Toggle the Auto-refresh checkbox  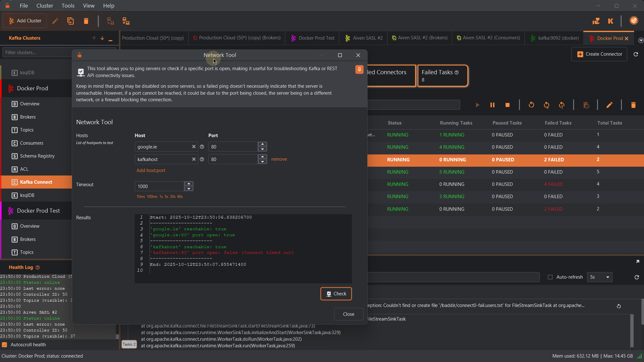(x=550, y=277)
